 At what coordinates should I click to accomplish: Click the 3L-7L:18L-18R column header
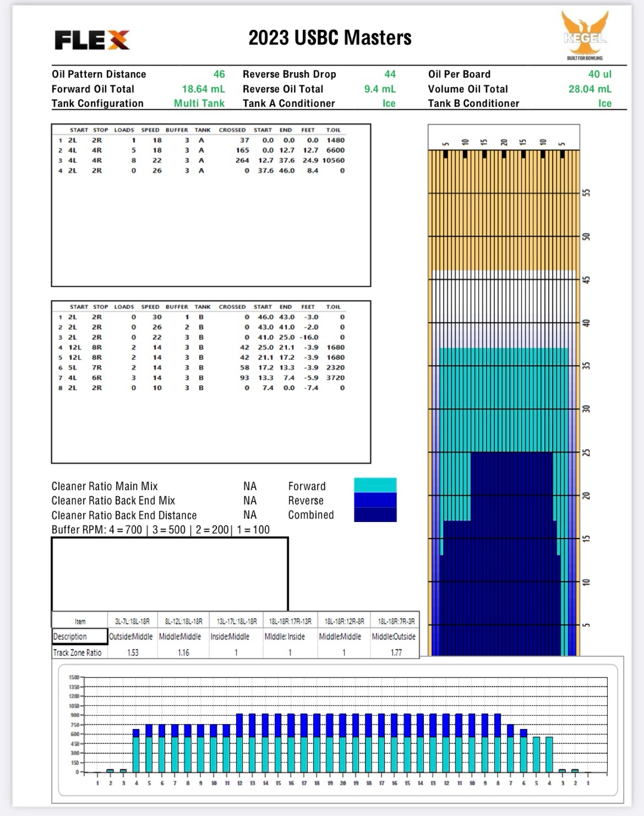pos(132,621)
